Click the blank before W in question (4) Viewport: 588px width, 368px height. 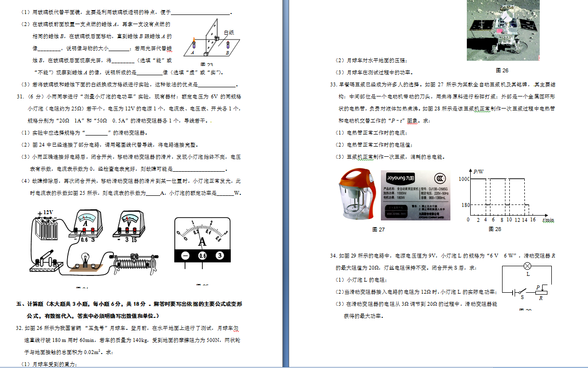(x=225, y=193)
